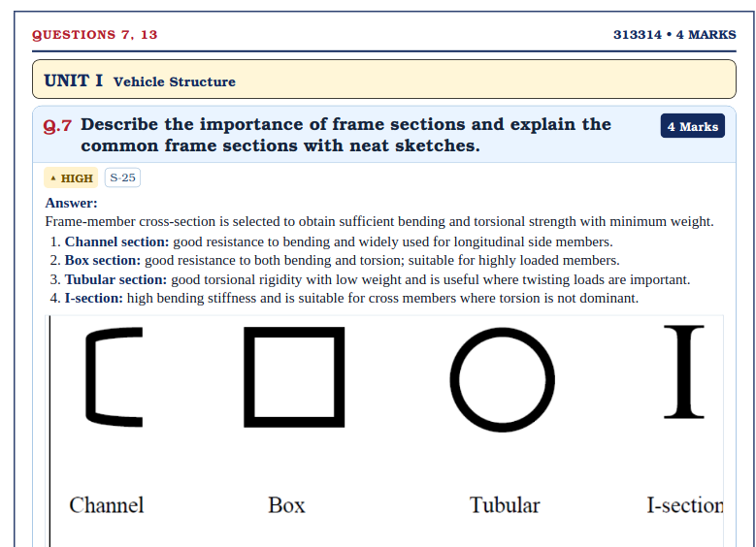Click the 4 Marks badge
This screenshot has height=547, width=756.
[692, 126]
